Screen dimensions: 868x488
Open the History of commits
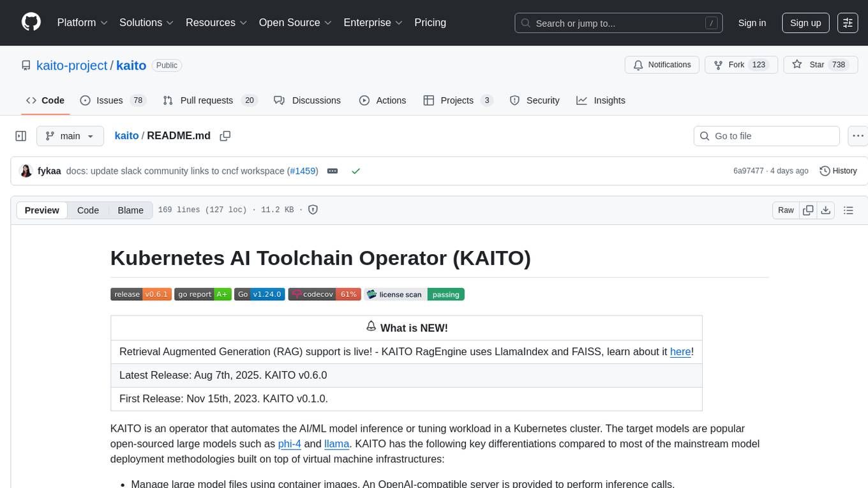(x=838, y=171)
